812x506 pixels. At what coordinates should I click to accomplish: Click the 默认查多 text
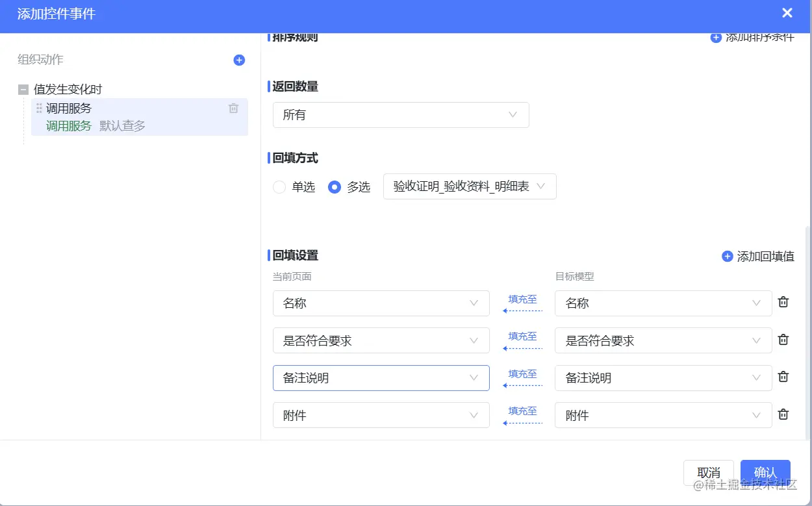(x=122, y=126)
